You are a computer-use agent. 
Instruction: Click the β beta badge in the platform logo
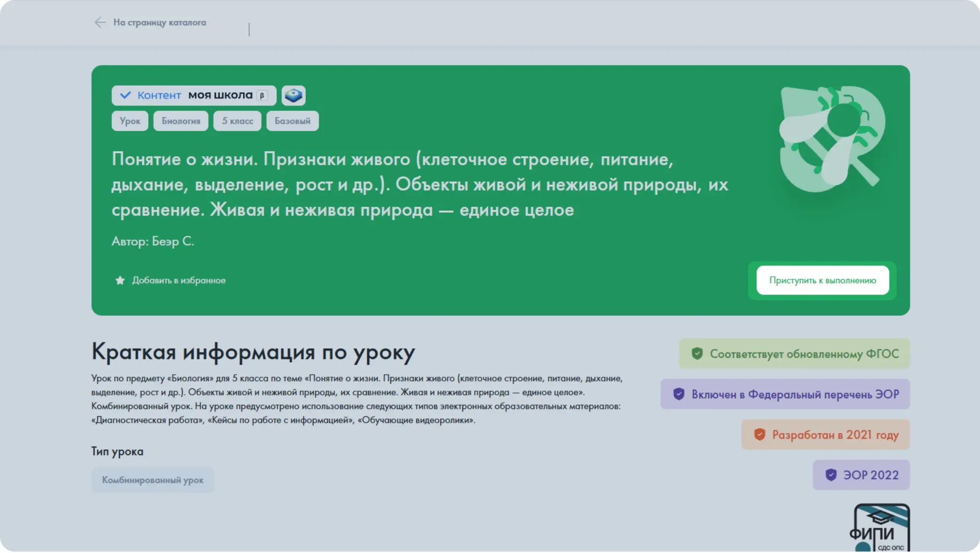262,95
